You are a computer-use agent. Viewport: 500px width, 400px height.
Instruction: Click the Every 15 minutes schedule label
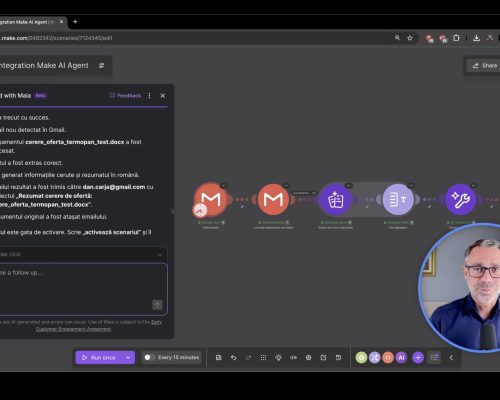[178, 357]
